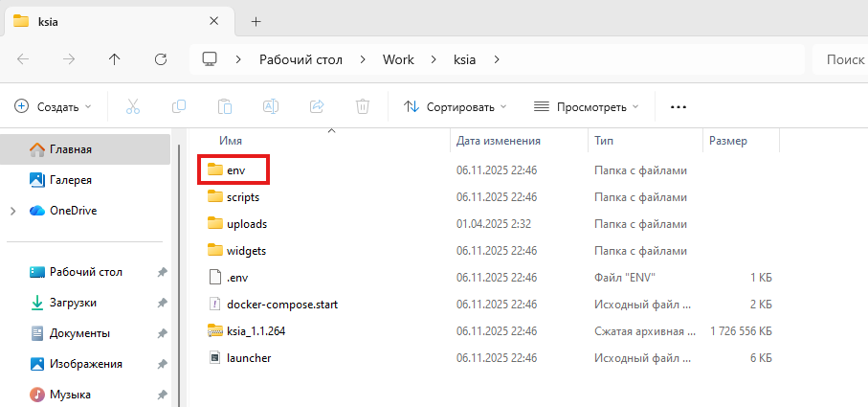868x407 pixels.
Task: Click the Work breadcrumb segment
Action: [398, 59]
